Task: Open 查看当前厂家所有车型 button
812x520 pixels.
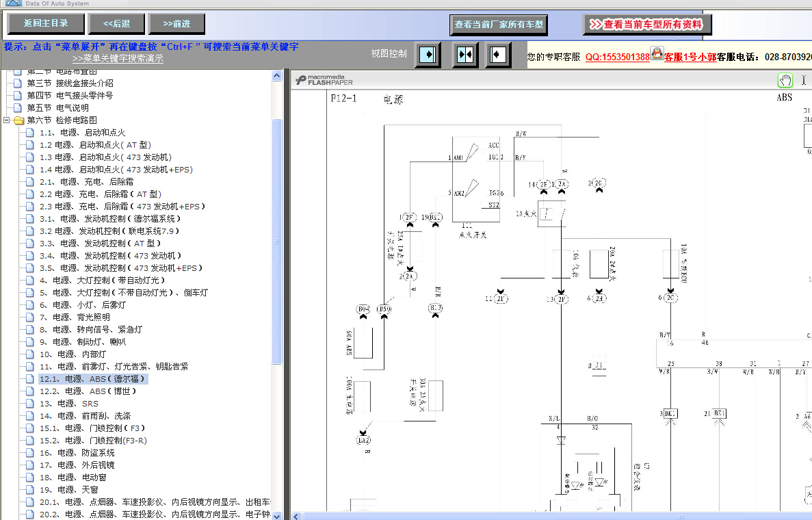Action: coord(499,25)
